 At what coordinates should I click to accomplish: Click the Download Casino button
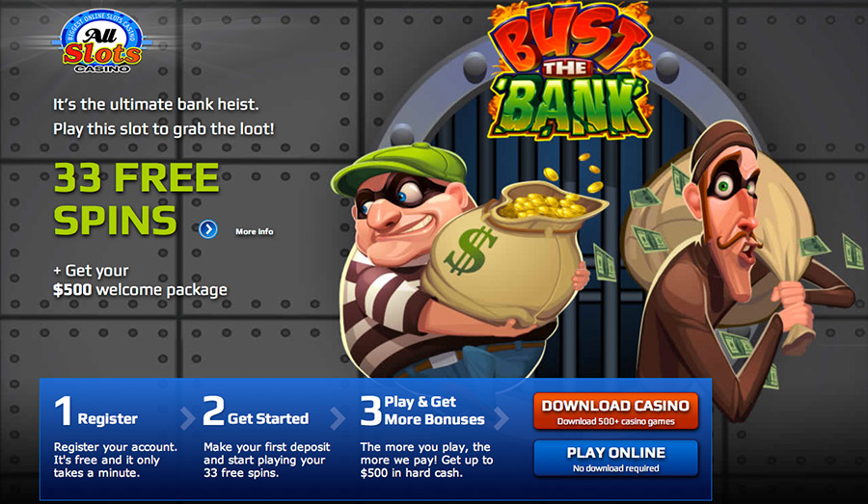point(615,411)
